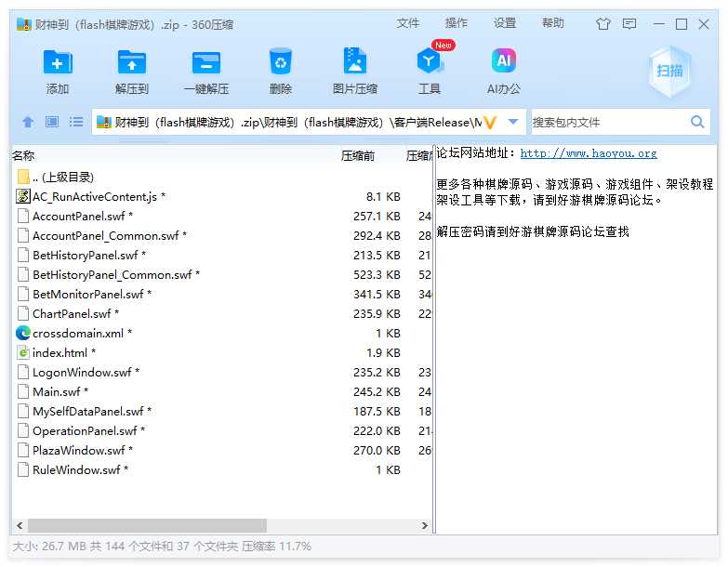Open the AI办公 icon

coord(504,60)
